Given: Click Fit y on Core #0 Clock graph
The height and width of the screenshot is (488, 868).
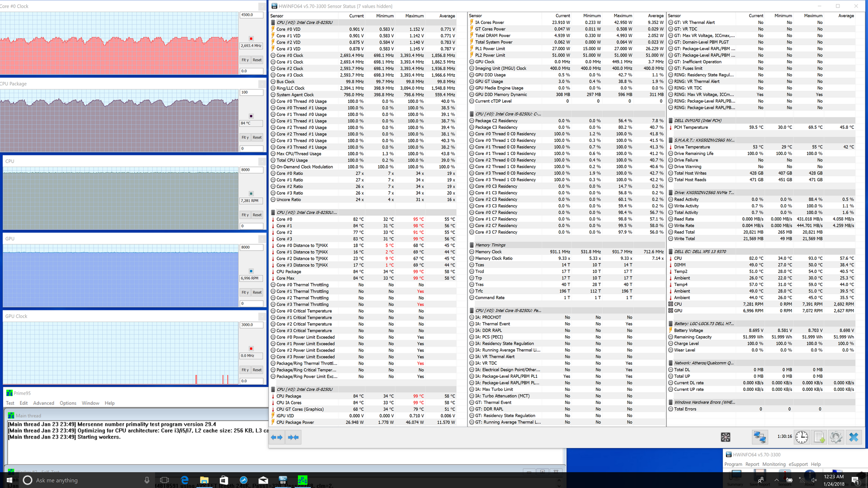Looking at the screenshot, I should [x=245, y=60].
